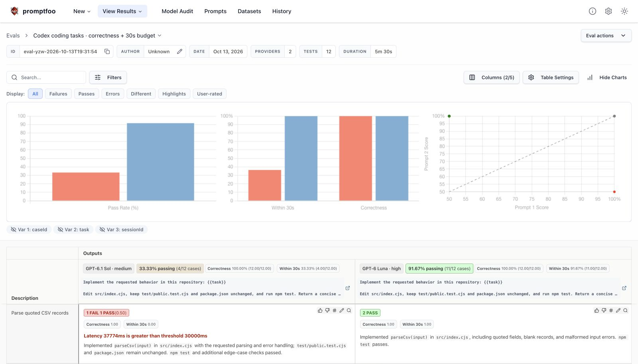638x364 pixels.
Task: Click the promptfoo logo icon
Action: (x=14, y=11)
